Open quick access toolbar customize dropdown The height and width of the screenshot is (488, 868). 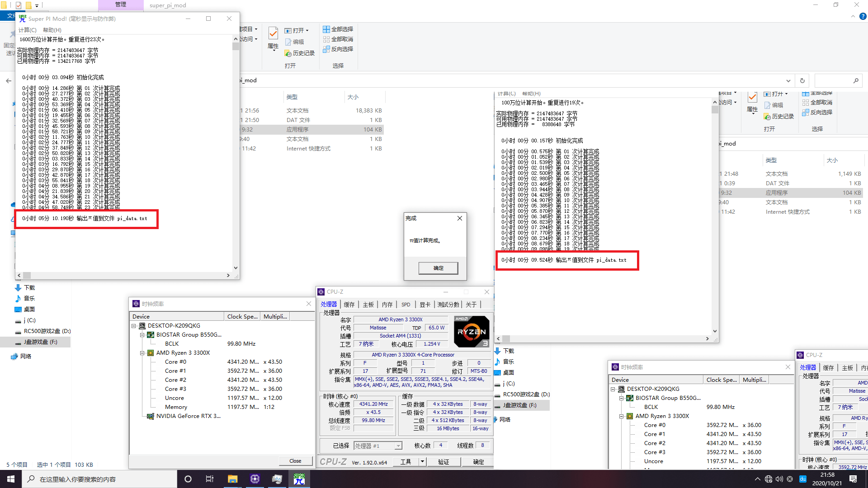[x=37, y=5]
